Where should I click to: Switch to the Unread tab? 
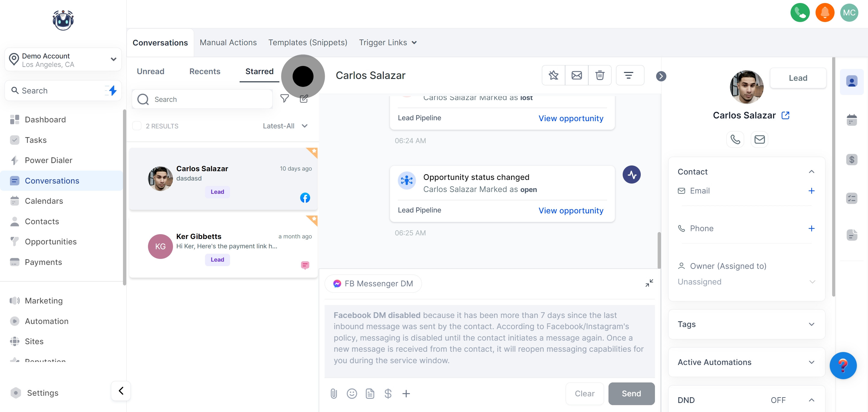(150, 71)
